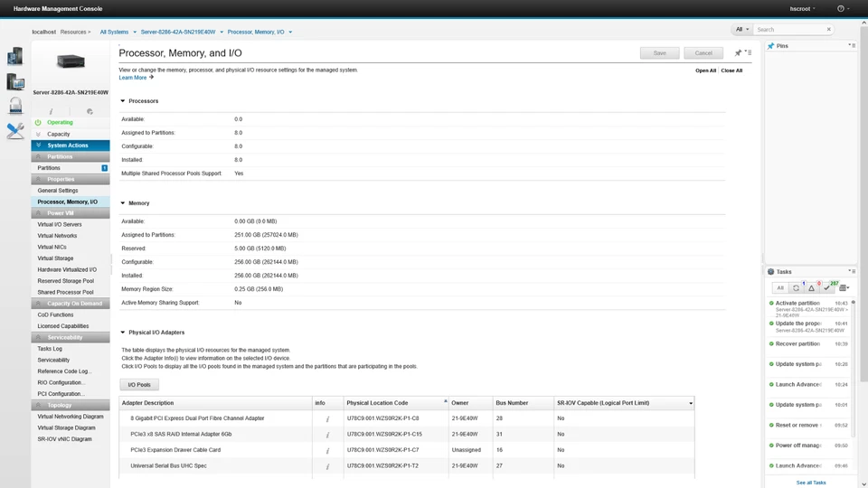
Task: Show All tasks filter button
Action: tap(780, 287)
